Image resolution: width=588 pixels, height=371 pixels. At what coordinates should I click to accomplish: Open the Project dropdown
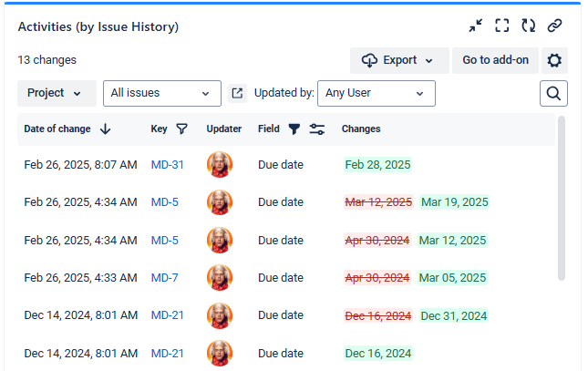pyautogui.click(x=57, y=93)
